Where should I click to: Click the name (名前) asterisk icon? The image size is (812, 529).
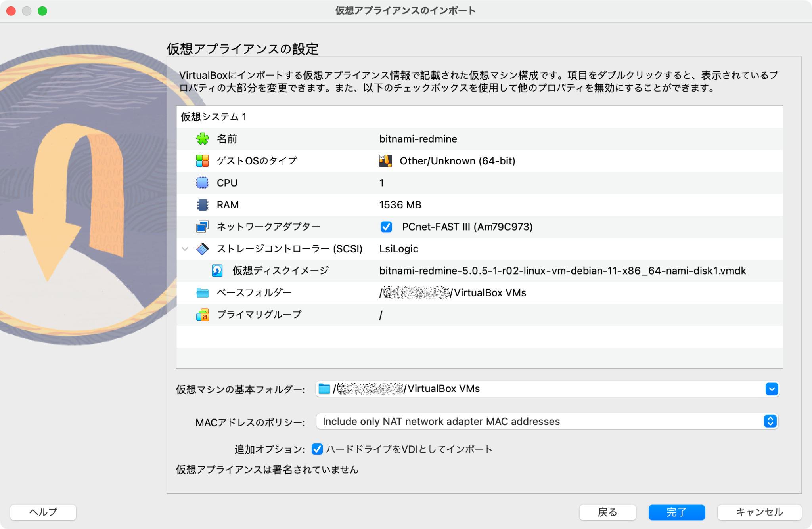tap(203, 139)
